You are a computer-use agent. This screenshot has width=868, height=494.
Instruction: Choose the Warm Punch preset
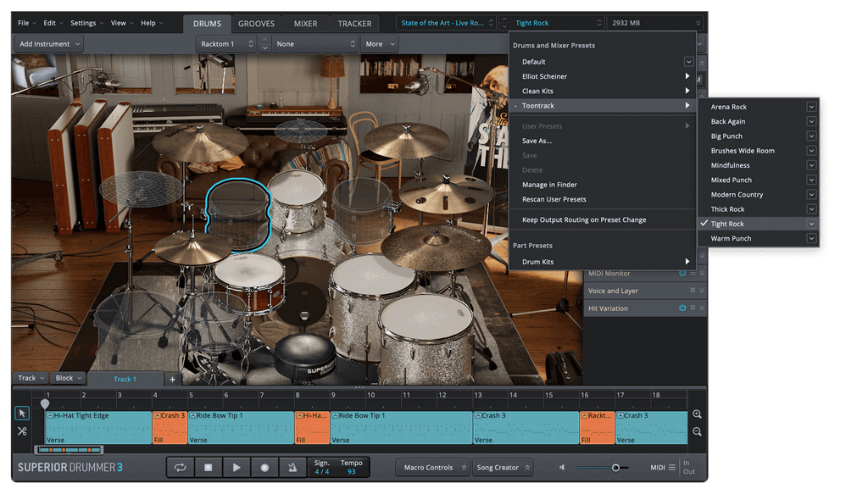[x=759, y=238]
